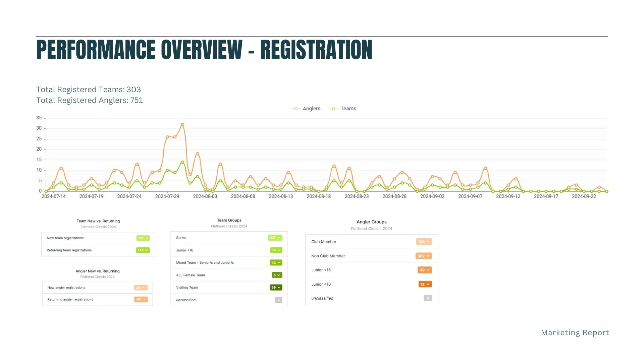Click the Angler Groups unclassified 0 badge
The width and height of the screenshot is (644, 362).
click(427, 298)
